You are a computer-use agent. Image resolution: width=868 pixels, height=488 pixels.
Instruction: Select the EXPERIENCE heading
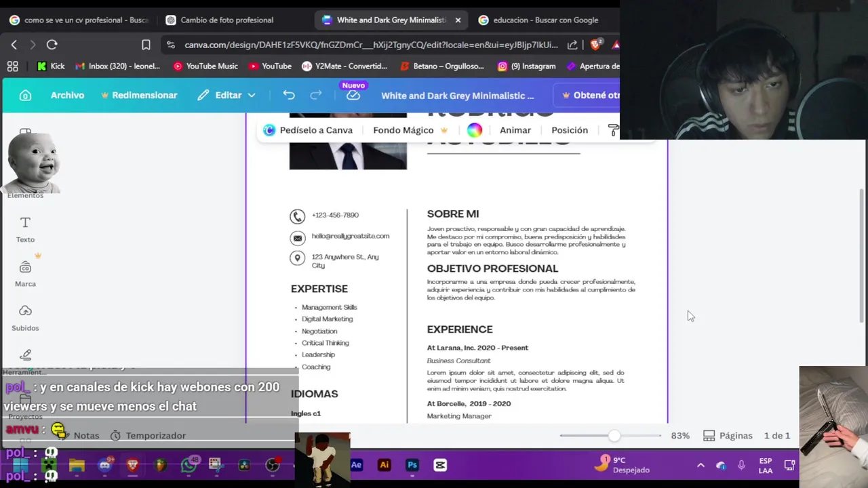460,329
